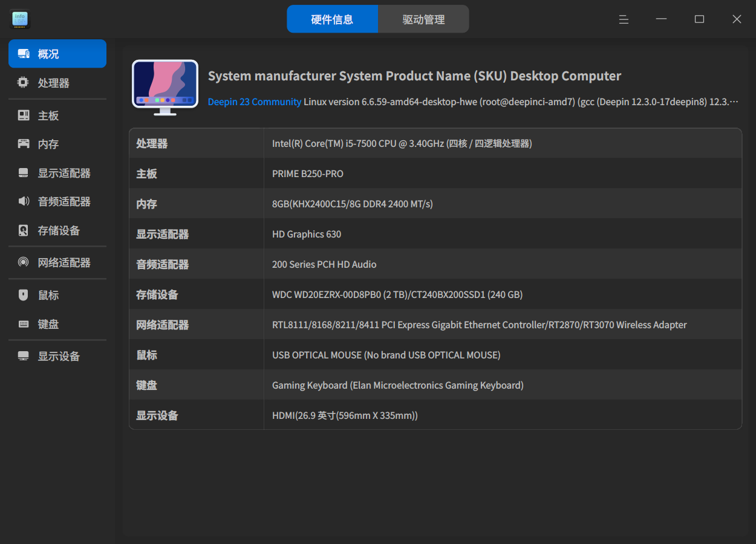
Task: Select 显示设备 label in sidebar
Action: click(59, 356)
